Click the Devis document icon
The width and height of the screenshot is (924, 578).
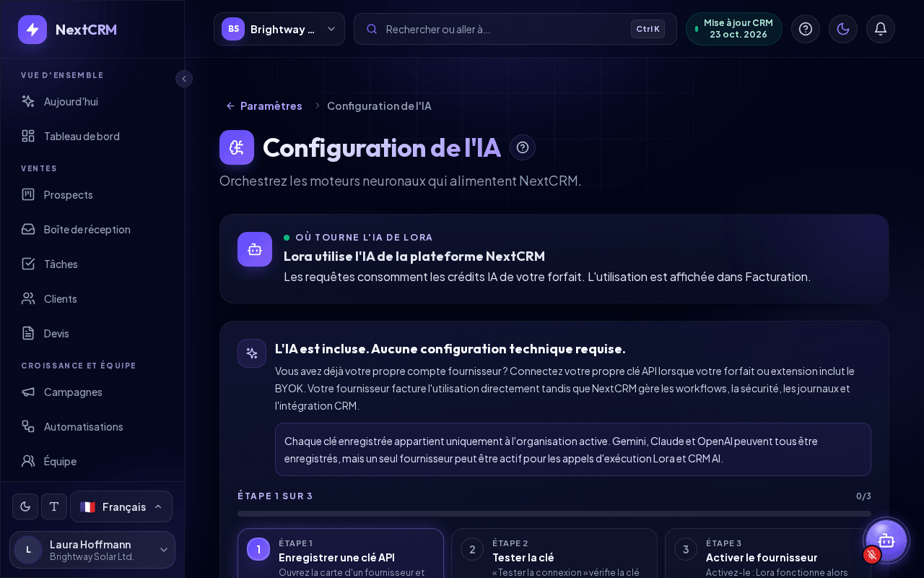coord(28,333)
